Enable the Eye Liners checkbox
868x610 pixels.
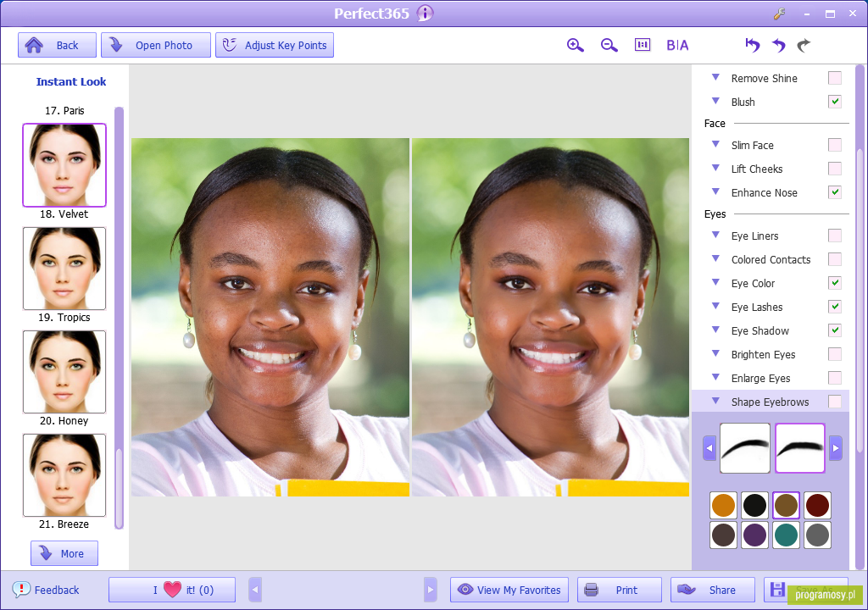(x=835, y=236)
